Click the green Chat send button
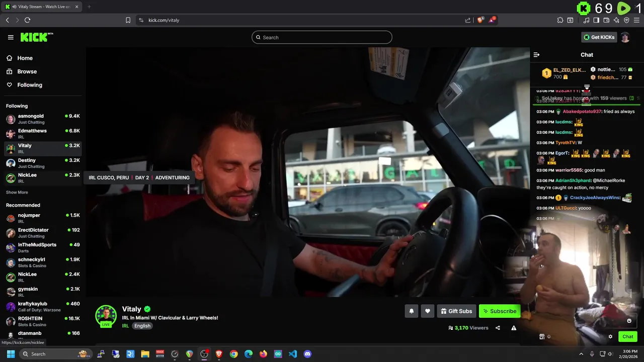The height and width of the screenshot is (362, 644). click(x=627, y=337)
